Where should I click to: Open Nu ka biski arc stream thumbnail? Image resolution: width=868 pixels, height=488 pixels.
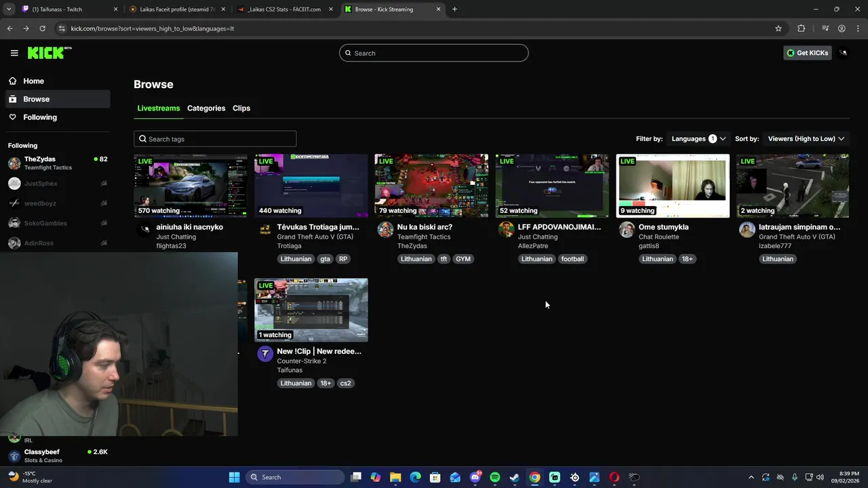click(431, 186)
